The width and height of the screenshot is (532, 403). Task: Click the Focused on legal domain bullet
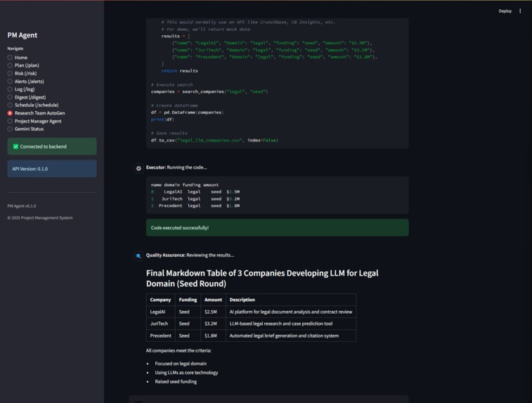click(181, 364)
